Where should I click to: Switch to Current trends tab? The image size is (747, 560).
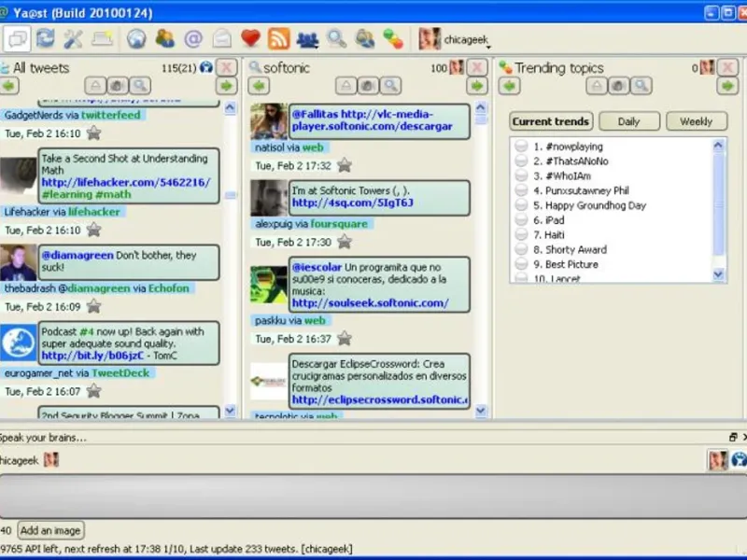tap(551, 121)
